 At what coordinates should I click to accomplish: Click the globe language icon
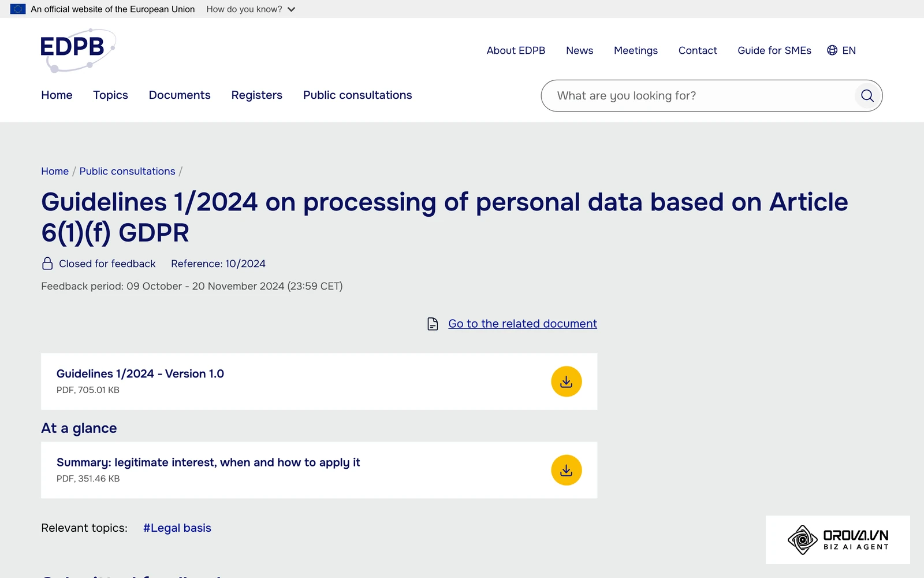(x=832, y=50)
